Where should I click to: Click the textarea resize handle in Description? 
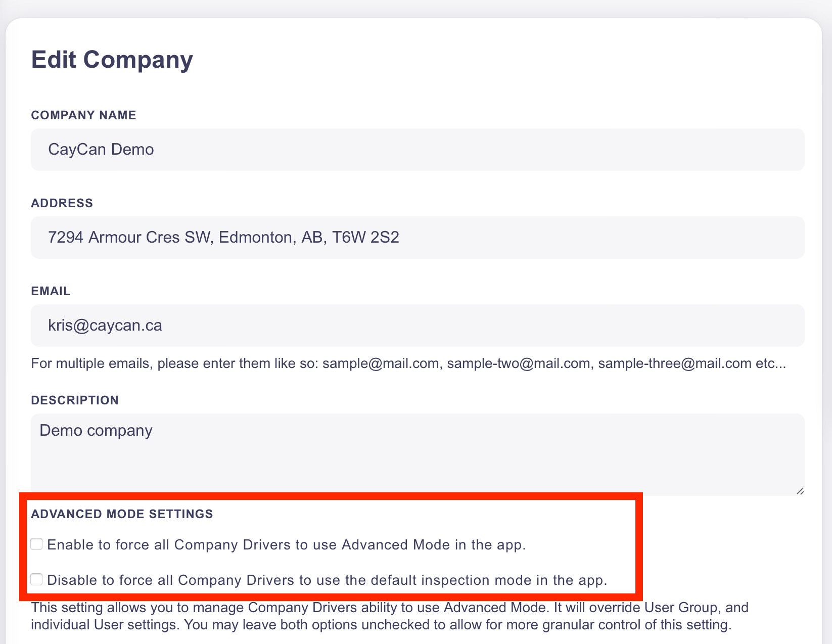(x=800, y=491)
